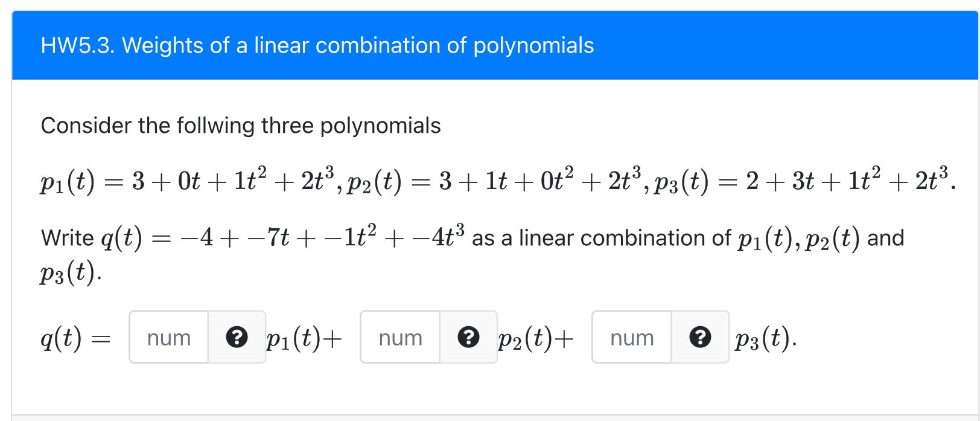Click the HW5.3 blue header bar
The width and height of the screenshot is (980, 421).
[489, 45]
